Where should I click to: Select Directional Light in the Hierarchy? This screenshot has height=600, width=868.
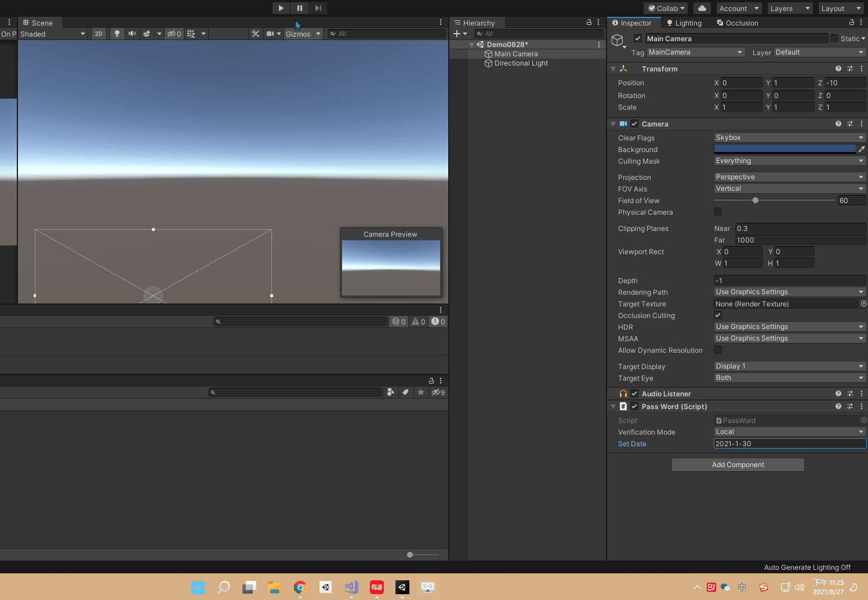[x=521, y=63]
